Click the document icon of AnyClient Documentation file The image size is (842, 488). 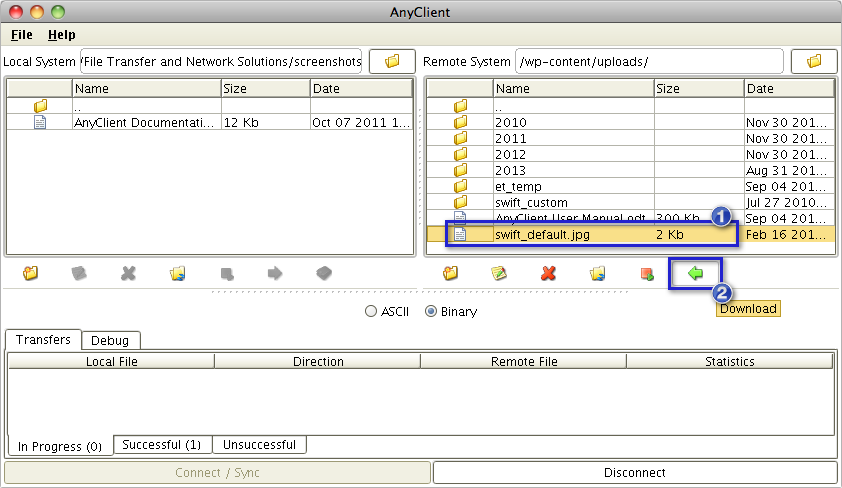(x=40, y=122)
